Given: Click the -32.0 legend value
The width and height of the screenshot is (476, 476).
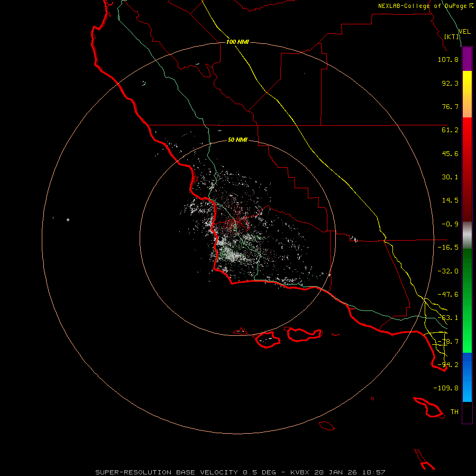Looking at the screenshot, I should pyautogui.click(x=448, y=271).
